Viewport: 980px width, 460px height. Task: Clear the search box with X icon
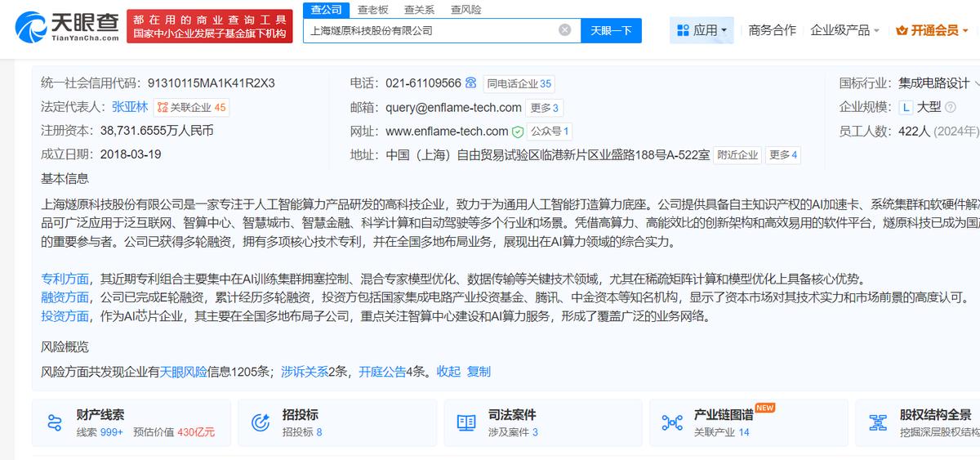coord(564,30)
